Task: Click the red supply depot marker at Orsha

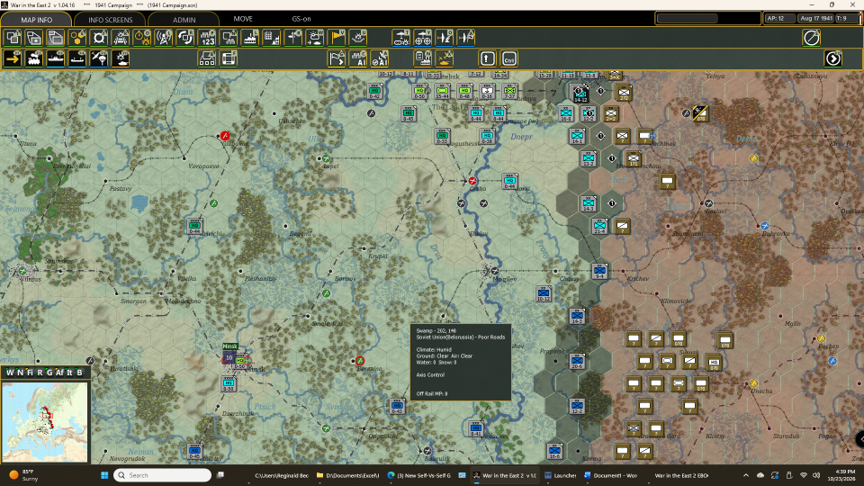Action: coord(472,181)
